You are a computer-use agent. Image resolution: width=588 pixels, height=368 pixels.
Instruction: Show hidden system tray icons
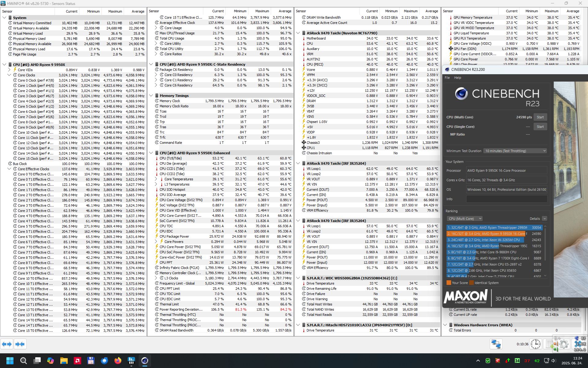point(478,361)
